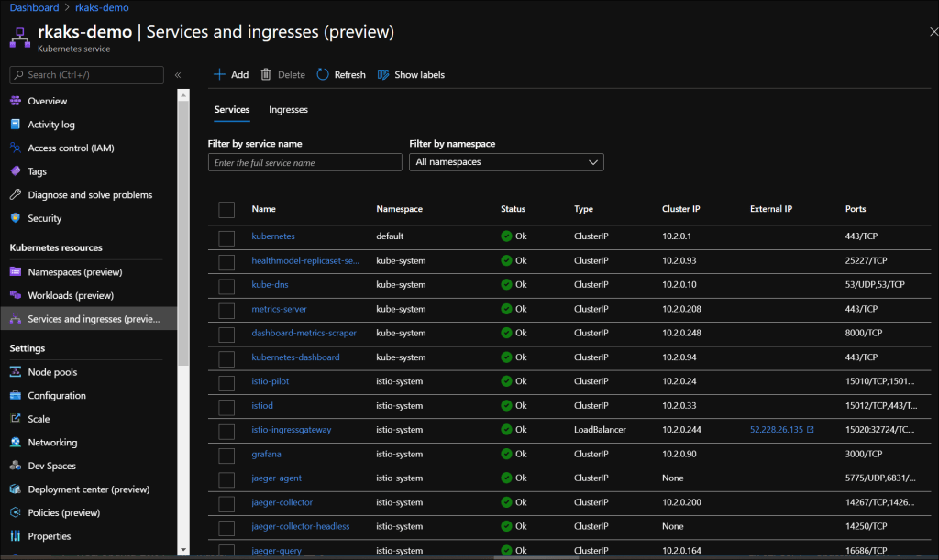Click the 'Filter by service name' input field

point(304,161)
